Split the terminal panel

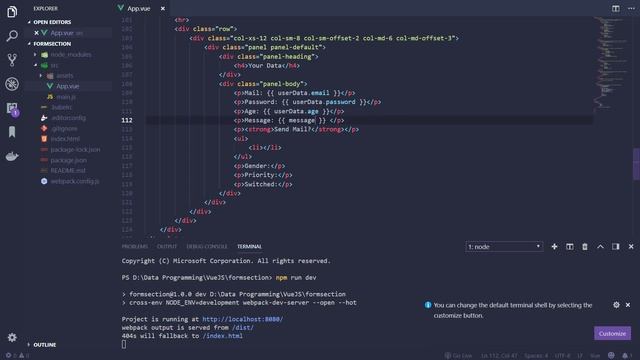click(569, 247)
